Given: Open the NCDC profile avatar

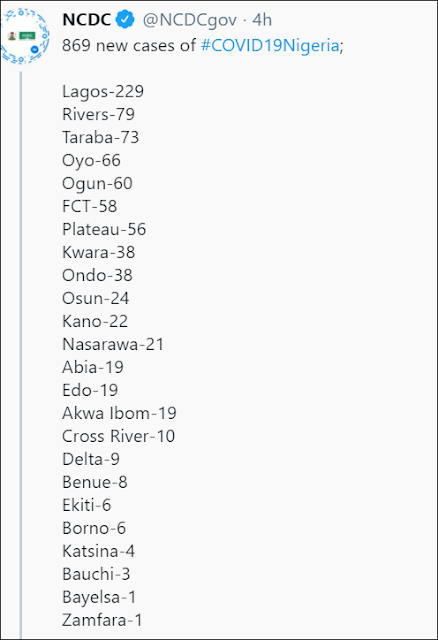Looking at the screenshot, I should pyautogui.click(x=25, y=37).
